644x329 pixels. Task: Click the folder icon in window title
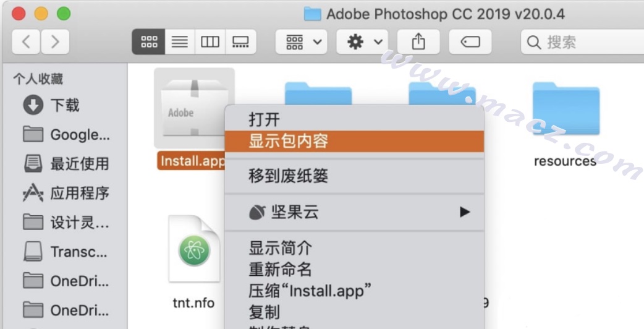[312, 14]
